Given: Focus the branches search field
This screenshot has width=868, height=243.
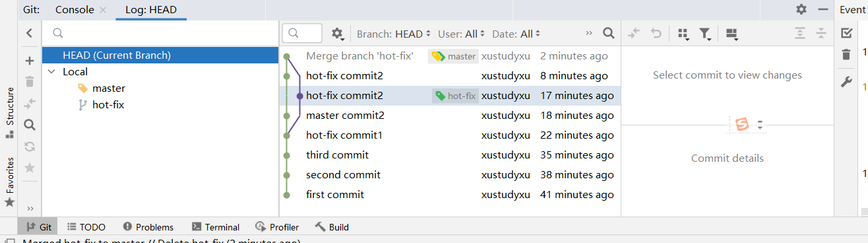Looking at the screenshot, I should click(x=160, y=33).
